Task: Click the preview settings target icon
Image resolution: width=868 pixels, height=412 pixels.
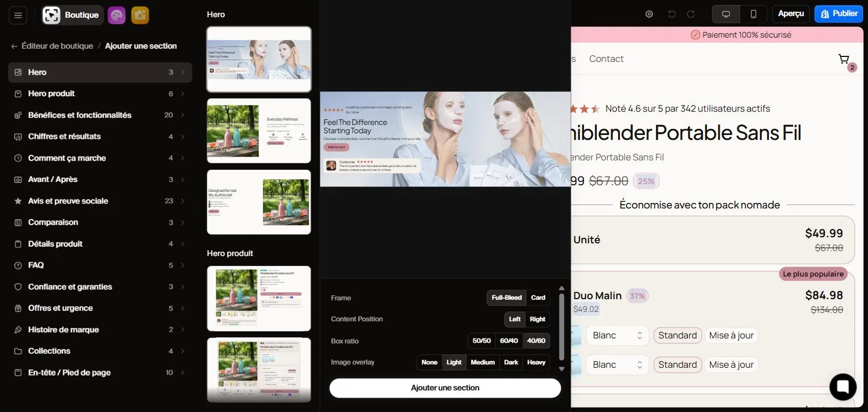Action: 649,14
